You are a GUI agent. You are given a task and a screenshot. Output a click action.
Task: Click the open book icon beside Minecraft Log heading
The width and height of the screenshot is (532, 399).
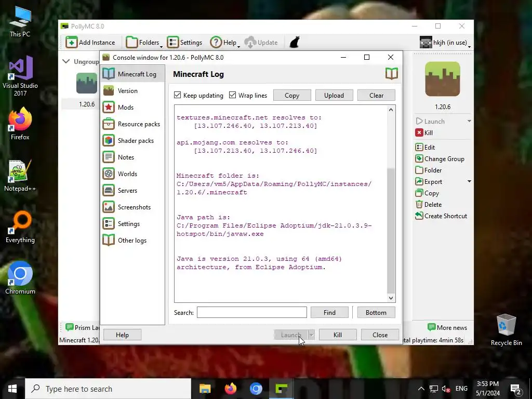click(392, 74)
